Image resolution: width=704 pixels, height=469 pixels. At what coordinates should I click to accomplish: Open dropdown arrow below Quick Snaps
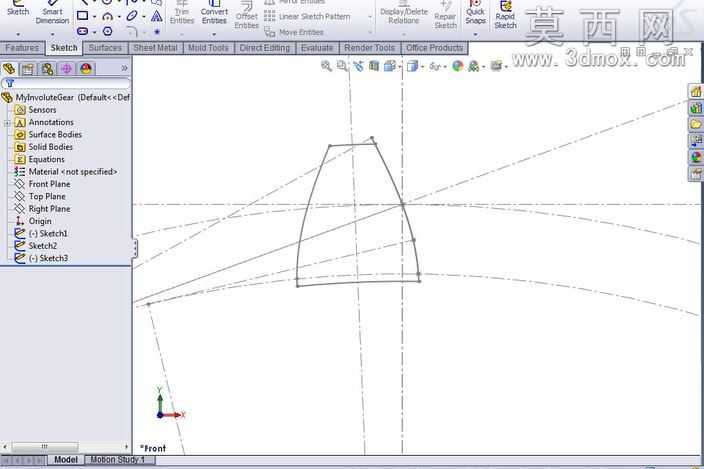[x=475, y=34]
